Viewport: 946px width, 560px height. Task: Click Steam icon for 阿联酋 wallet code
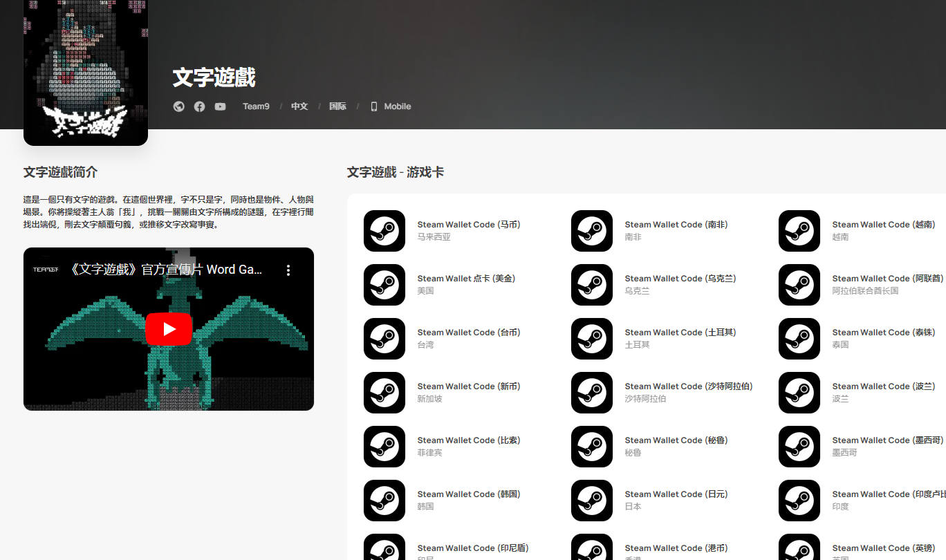coord(799,285)
